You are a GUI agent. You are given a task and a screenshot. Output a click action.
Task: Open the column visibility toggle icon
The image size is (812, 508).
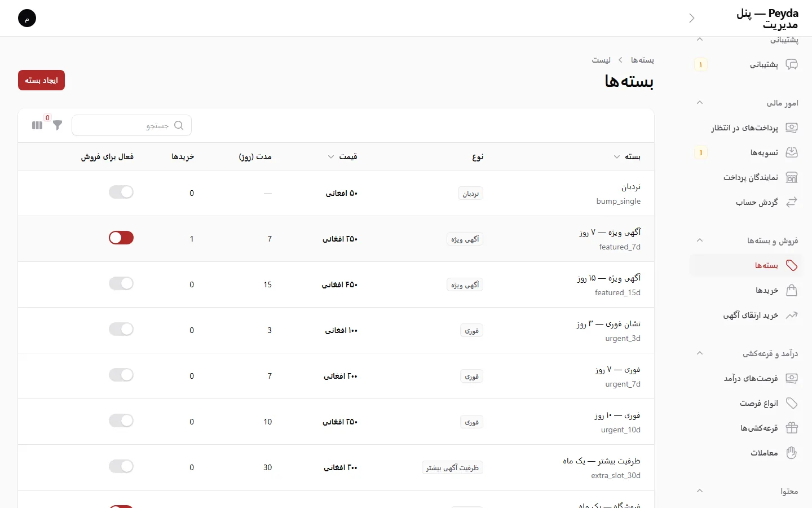[37, 125]
